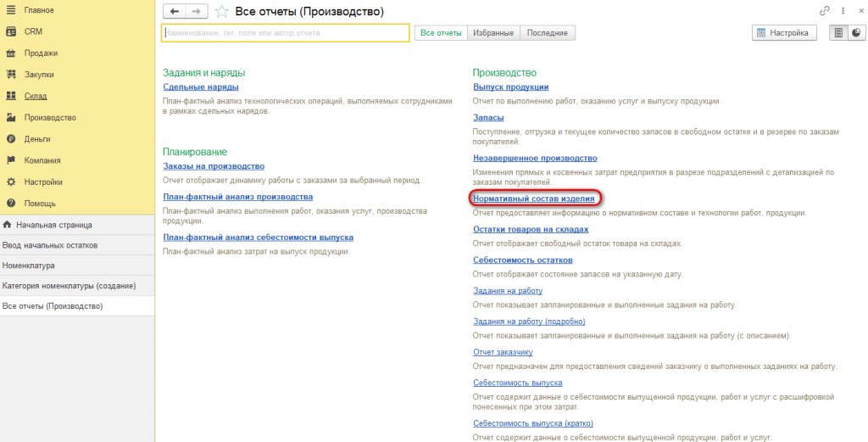Click the Помощь question mark icon
This screenshot has width=868, height=442.
pyautogui.click(x=10, y=204)
